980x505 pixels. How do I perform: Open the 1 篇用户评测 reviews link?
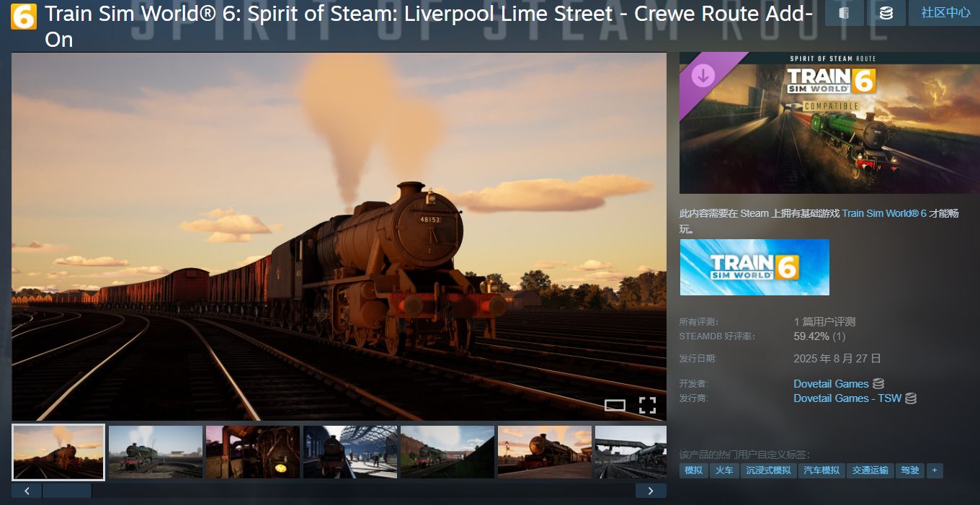click(x=824, y=322)
